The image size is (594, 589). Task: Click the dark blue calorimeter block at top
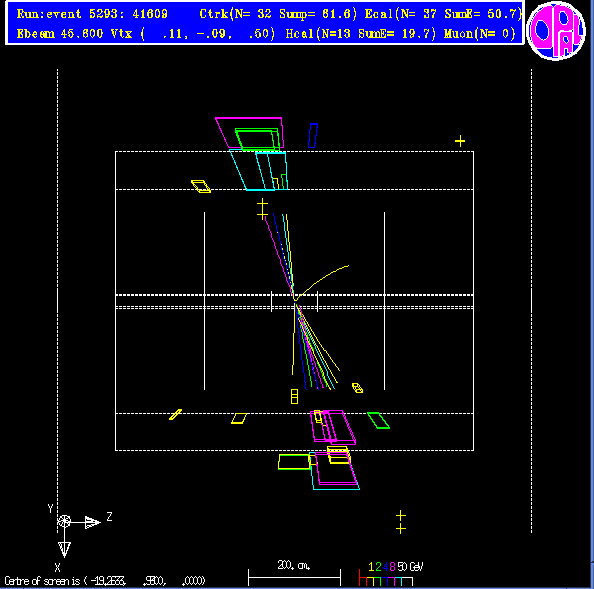pos(313,135)
